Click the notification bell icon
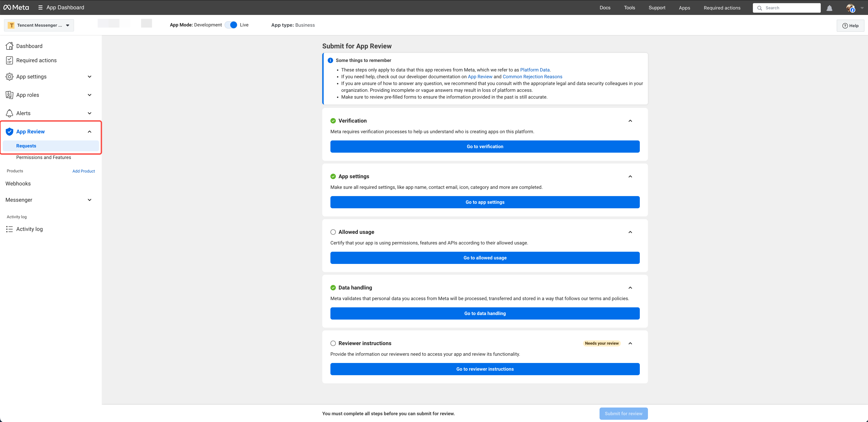The width and height of the screenshot is (868, 422). (829, 8)
